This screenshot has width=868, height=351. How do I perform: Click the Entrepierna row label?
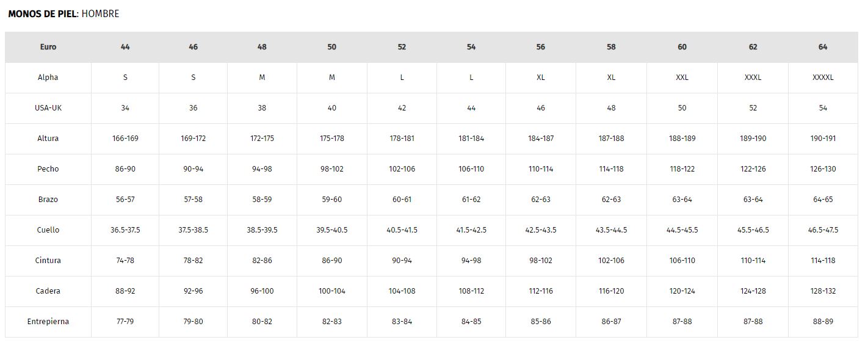tap(48, 322)
